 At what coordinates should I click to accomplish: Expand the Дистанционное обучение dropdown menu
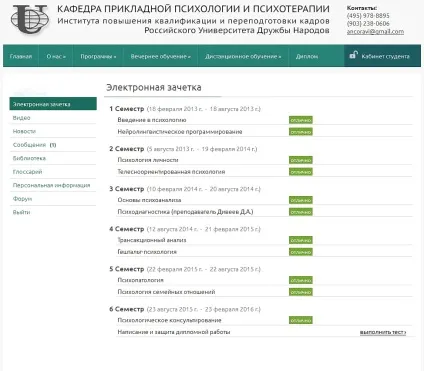tap(243, 56)
